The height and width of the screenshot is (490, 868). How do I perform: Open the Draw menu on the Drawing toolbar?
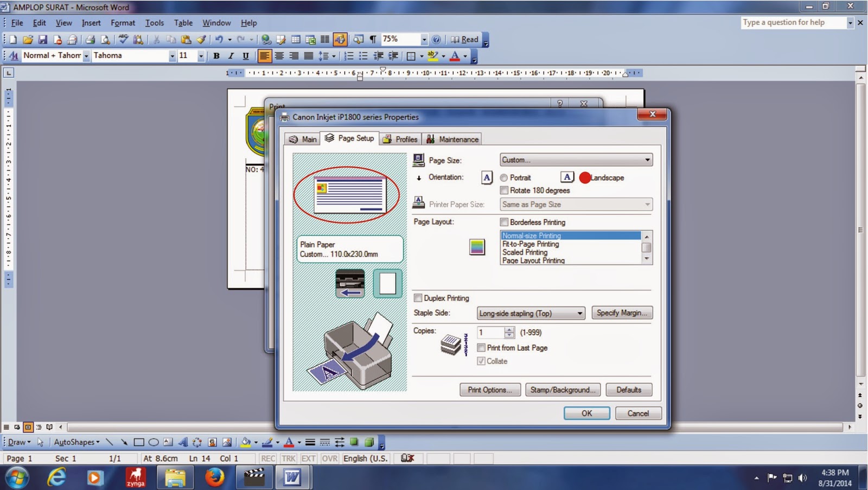(x=19, y=442)
